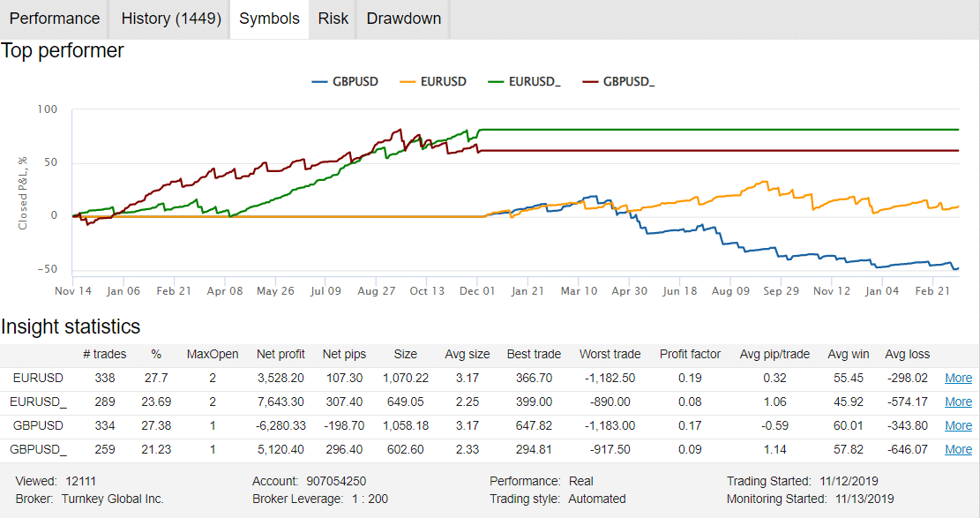Image resolution: width=980 pixels, height=518 pixels.
Task: Select the Symbols tab
Action: [x=268, y=19]
